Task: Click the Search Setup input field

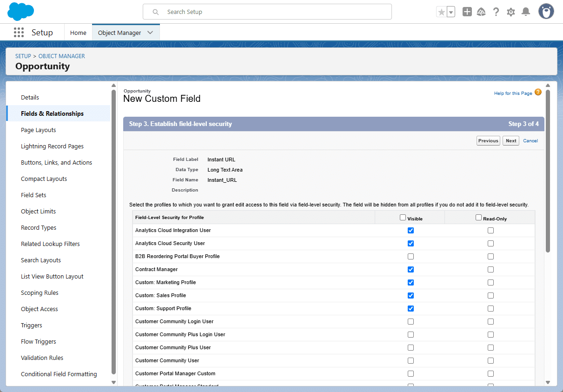Action: tap(267, 12)
